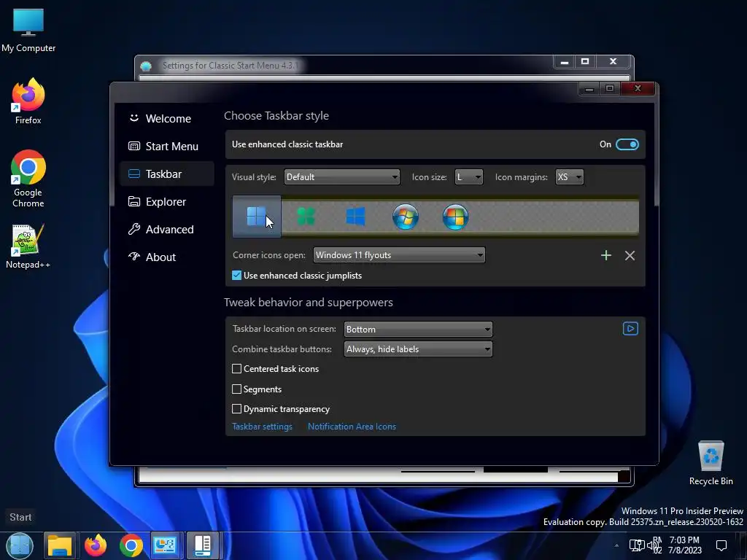Screen dimensions: 747x560
Task: Open the Advanced section
Action: [x=167, y=229]
